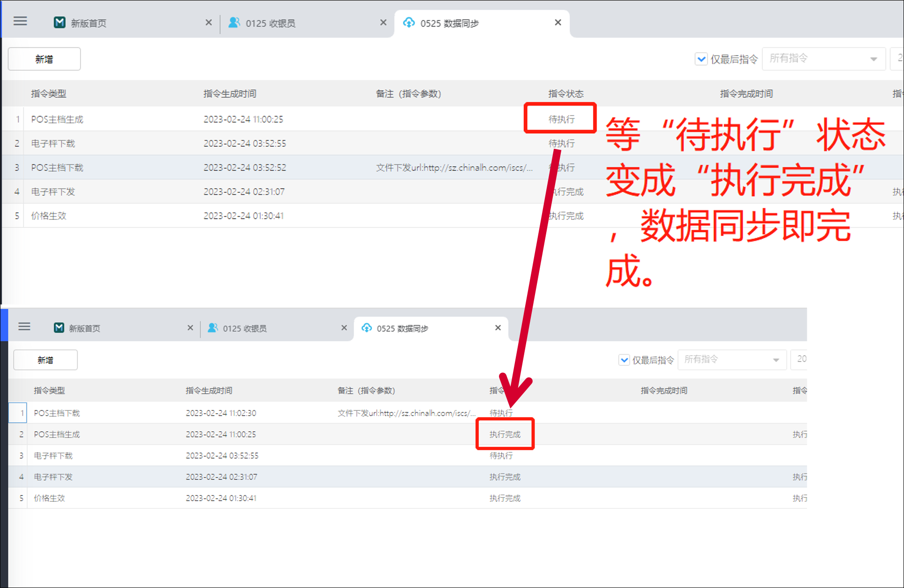Click lower 指令完成时间 column header
The image size is (904, 588).
[x=664, y=391]
